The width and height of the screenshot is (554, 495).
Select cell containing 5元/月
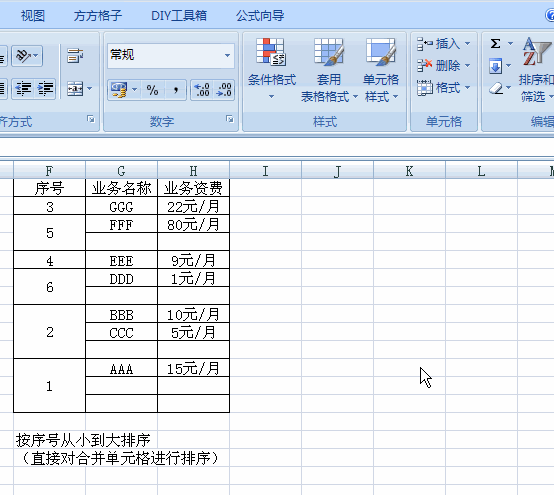click(194, 332)
